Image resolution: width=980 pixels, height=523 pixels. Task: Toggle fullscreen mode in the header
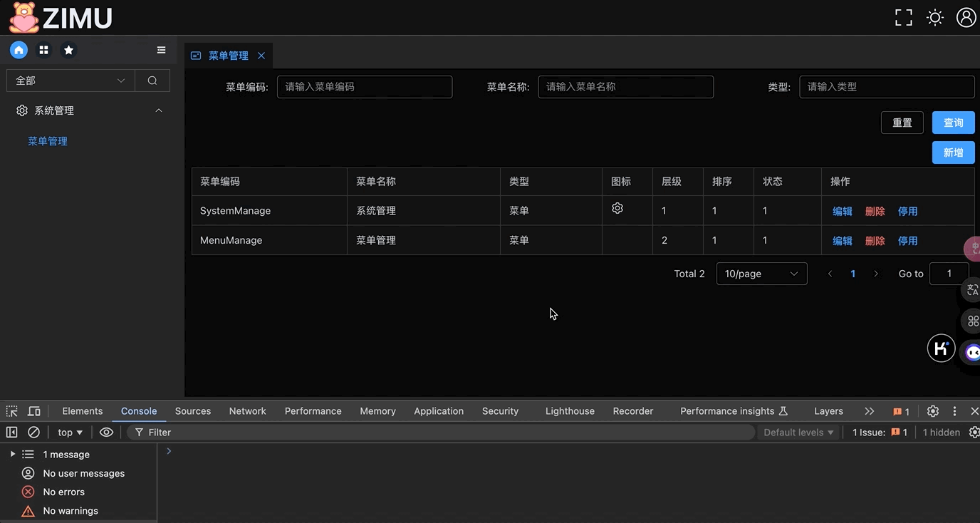click(904, 18)
